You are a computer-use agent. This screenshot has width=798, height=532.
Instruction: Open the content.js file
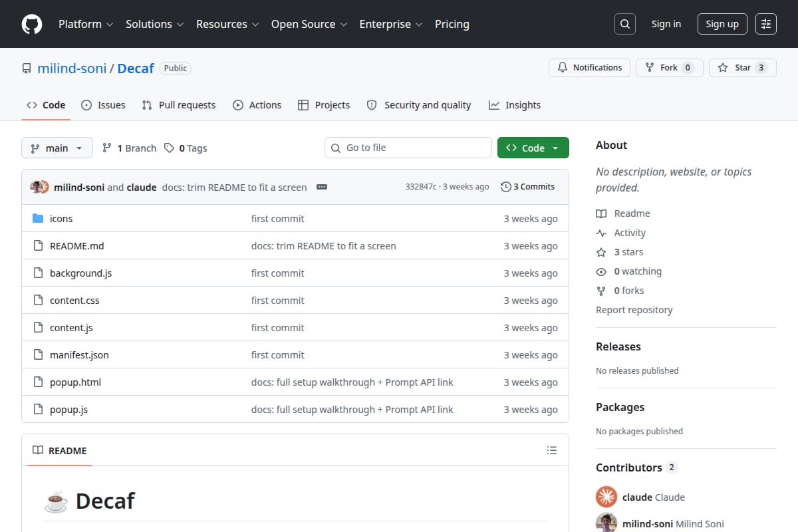click(x=71, y=328)
